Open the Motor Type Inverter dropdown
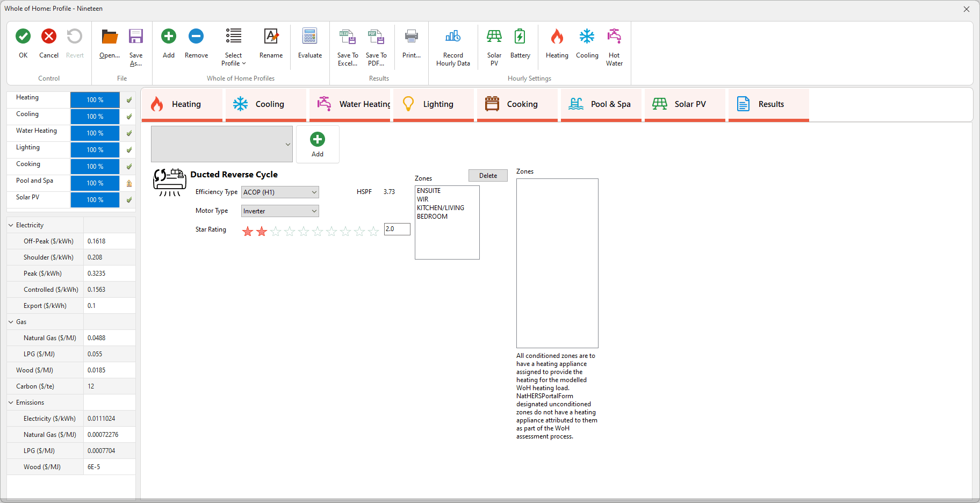 coord(280,211)
